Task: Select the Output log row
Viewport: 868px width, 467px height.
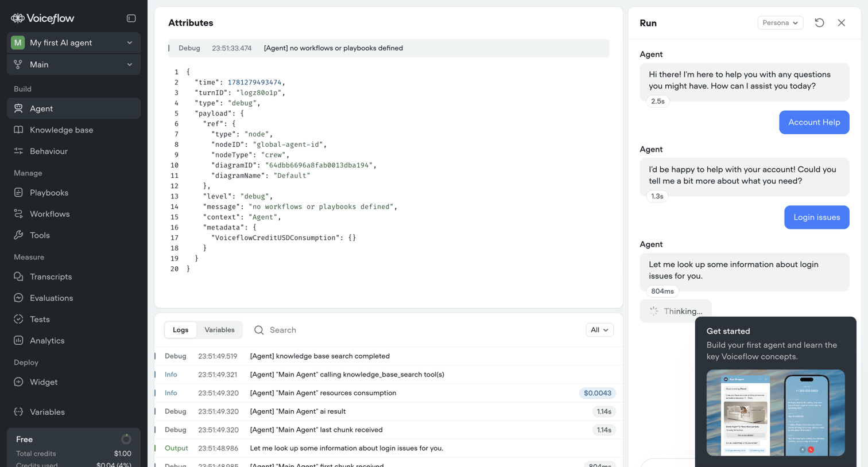Action: [x=389, y=448]
